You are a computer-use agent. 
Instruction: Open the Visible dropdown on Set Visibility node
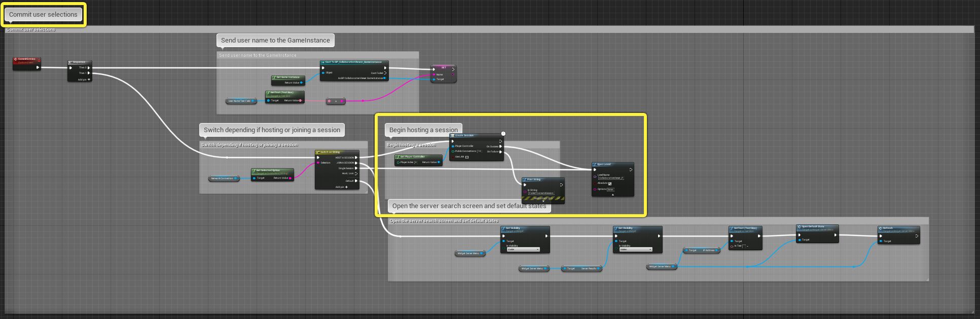pos(524,249)
